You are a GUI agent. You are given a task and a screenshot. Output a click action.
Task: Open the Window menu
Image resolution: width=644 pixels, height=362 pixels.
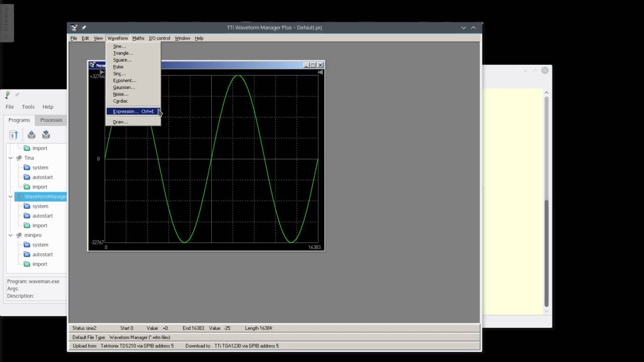pos(183,38)
